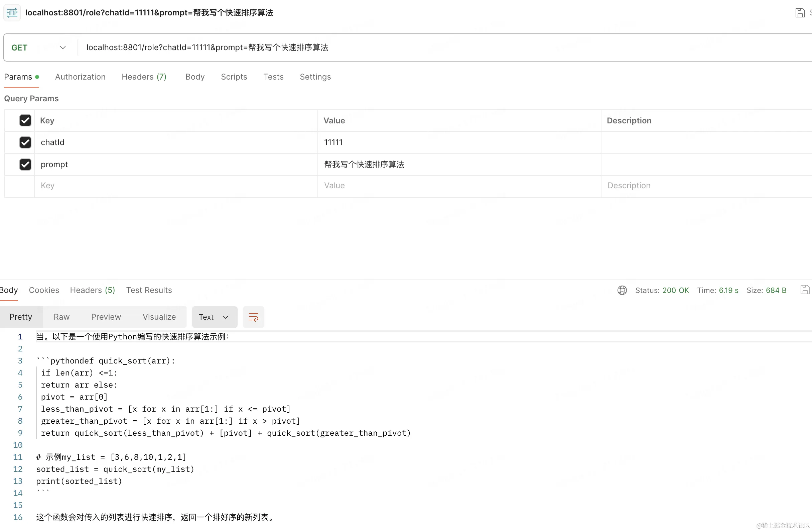Expand the Text format dropdown

pyautogui.click(x=214, y=317)
